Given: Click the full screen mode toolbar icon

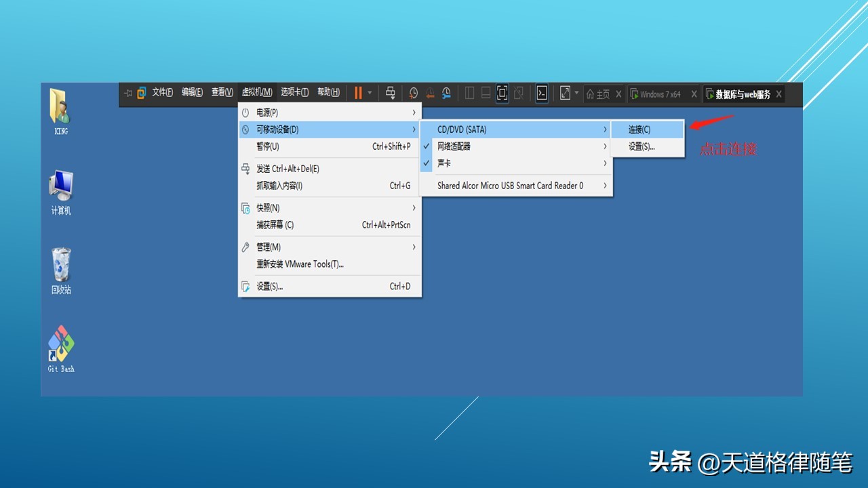Looking at the screenshot, I should (502, 93).
